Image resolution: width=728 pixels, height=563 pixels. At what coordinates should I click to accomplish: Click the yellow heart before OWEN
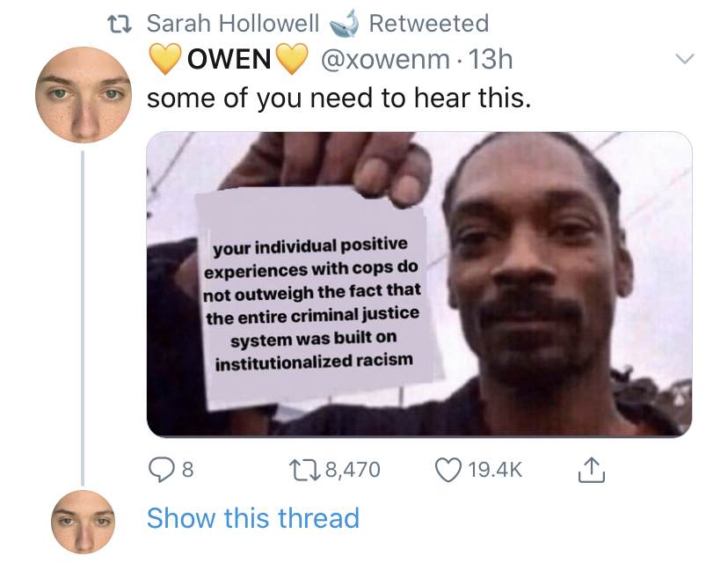(165, 59)
